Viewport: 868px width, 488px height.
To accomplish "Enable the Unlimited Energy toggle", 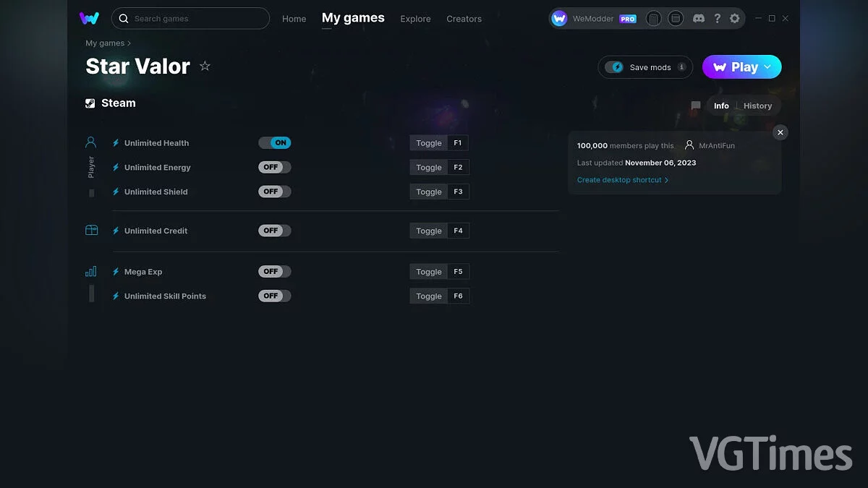I will click(275, 167).
